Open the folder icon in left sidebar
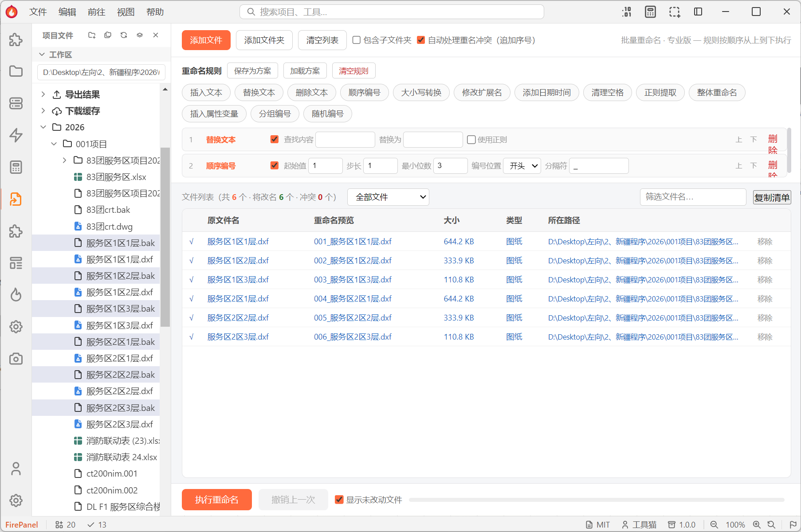Screen dimensions: 801x532 16,71
